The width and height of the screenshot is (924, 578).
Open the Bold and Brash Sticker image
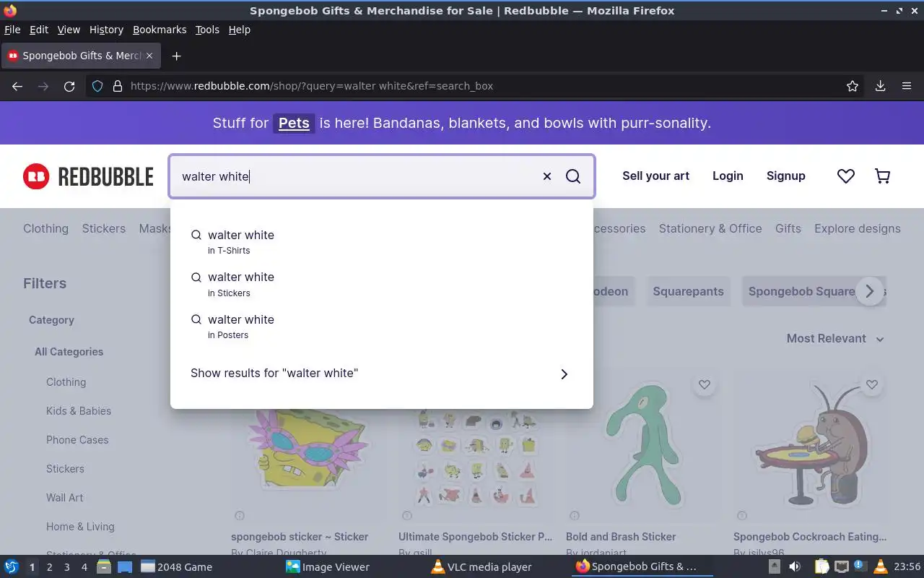pyautogui.click(x=644, y=447)
